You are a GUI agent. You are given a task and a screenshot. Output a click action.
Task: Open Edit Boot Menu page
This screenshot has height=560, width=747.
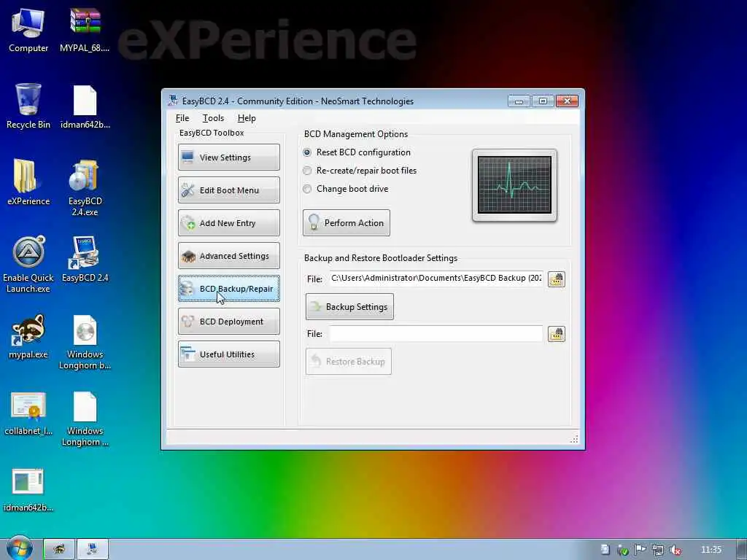coord(228,190)
